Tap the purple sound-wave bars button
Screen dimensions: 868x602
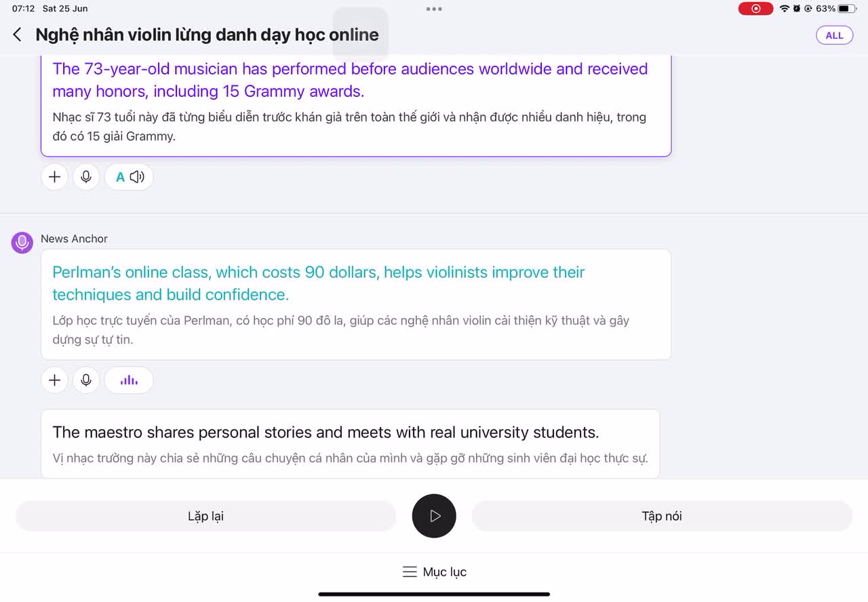point(129,380)
